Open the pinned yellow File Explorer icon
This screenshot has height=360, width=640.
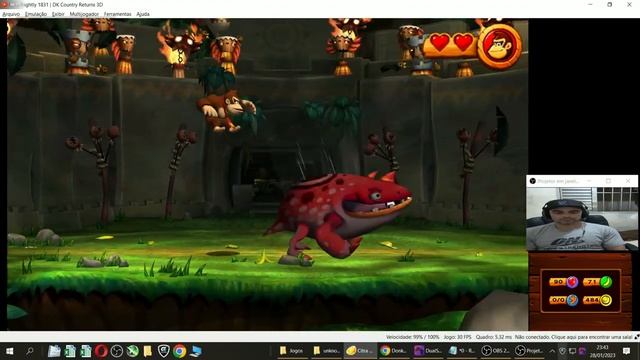coord(148,351)
